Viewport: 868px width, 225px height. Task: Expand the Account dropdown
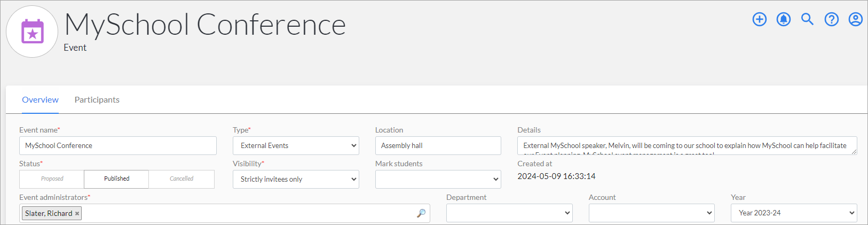(x=651, y=213)
